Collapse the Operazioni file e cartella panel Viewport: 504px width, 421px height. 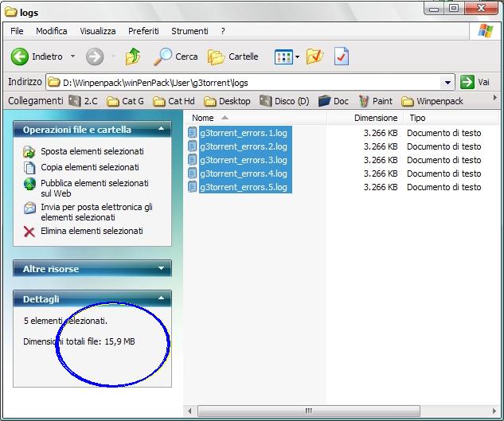coord(161,129)
